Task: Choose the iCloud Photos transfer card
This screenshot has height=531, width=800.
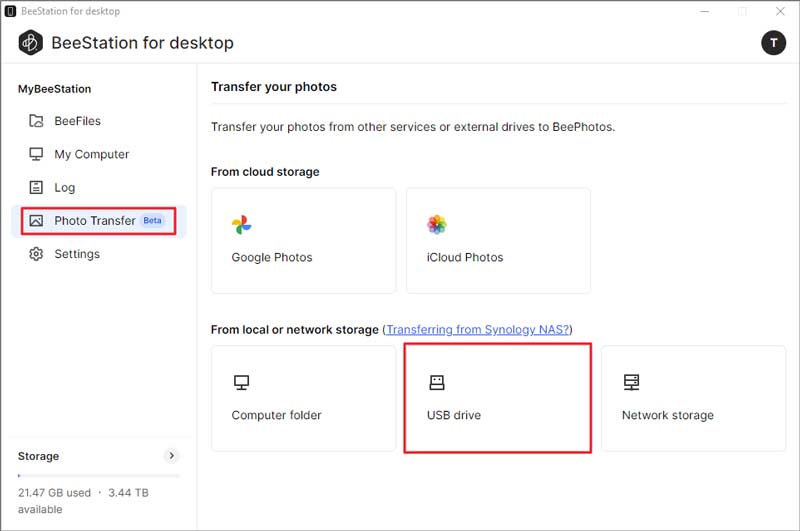Action: click(x=498, y=241)
